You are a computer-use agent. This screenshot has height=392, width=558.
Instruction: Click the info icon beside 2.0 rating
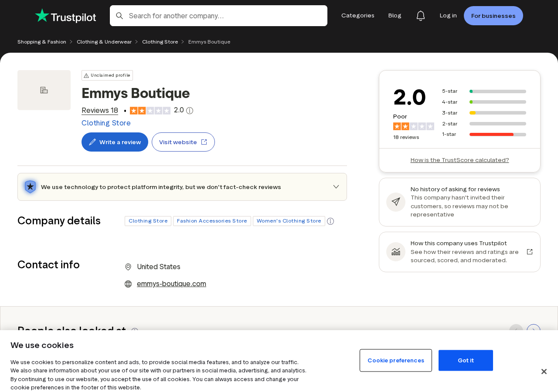190,111
